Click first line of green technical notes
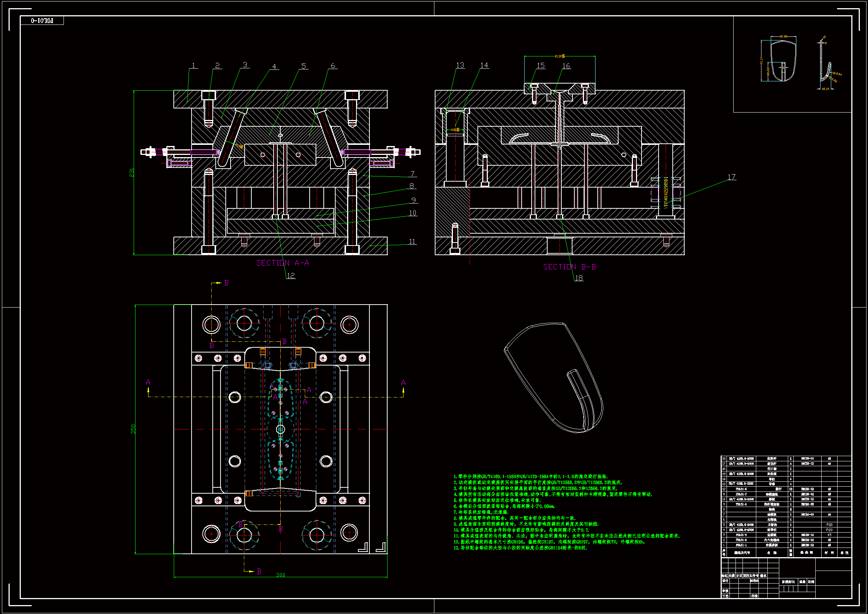This screenshot has height=614, width=868. (x=530, y=476)
